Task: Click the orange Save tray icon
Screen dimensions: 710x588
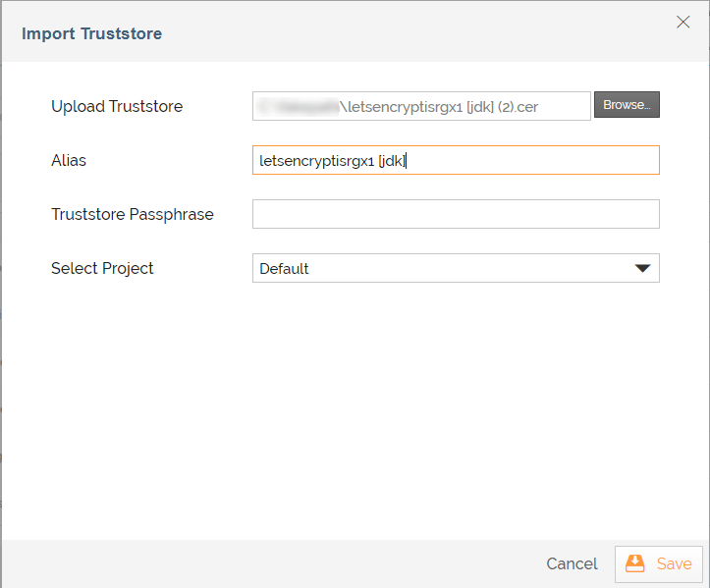Action: point(635,563)
